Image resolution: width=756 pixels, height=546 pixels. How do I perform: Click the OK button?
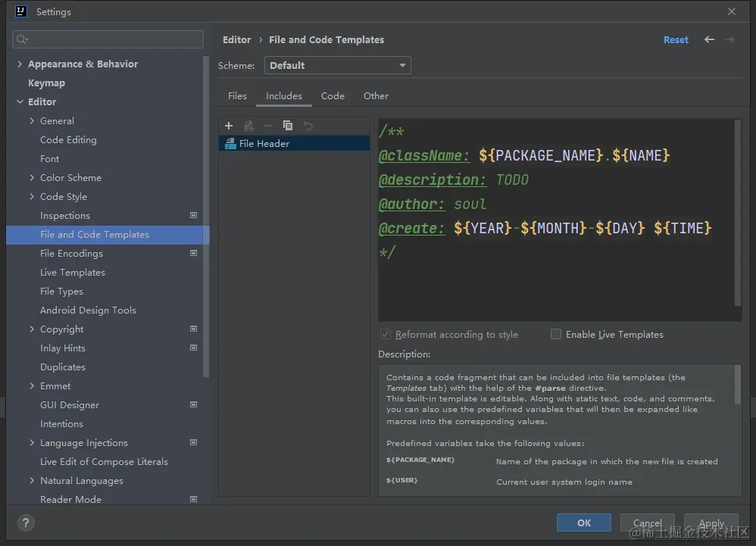pyautogui.click(x=584, y=523)
